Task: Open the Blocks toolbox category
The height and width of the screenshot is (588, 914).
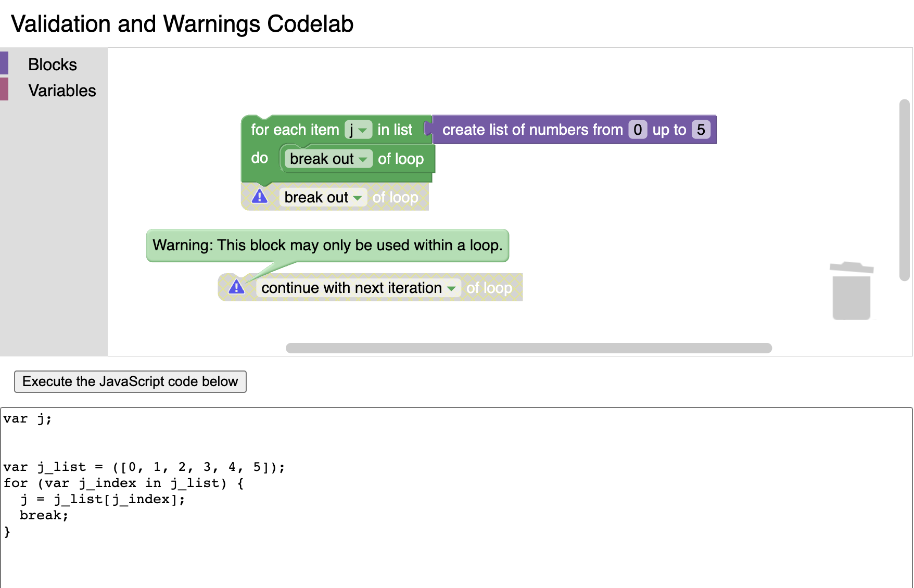Action: (53, 65)
